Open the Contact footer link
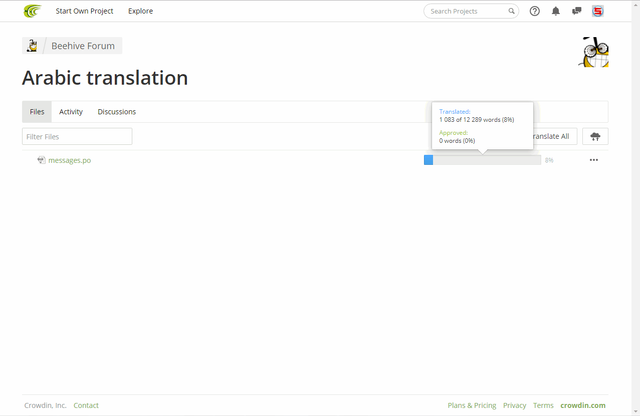 point(86,405)
